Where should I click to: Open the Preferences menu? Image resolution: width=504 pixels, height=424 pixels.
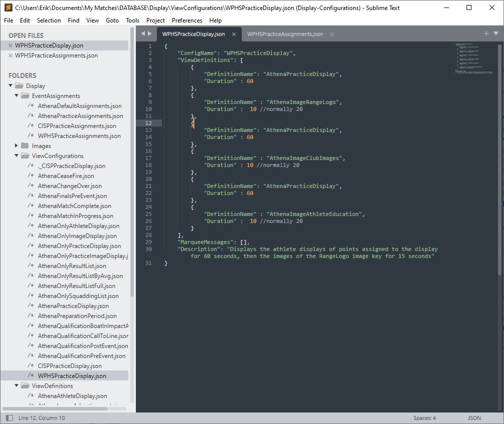coord(187,20)
